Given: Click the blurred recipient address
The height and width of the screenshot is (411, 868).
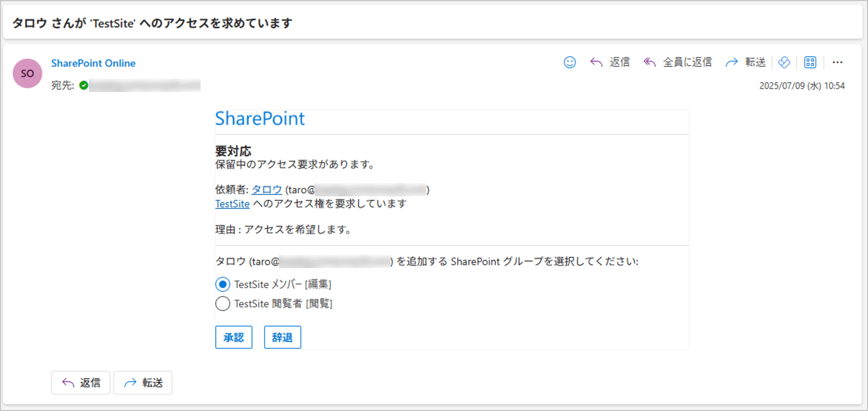Looking at the screenshot, I should point(144,85).
